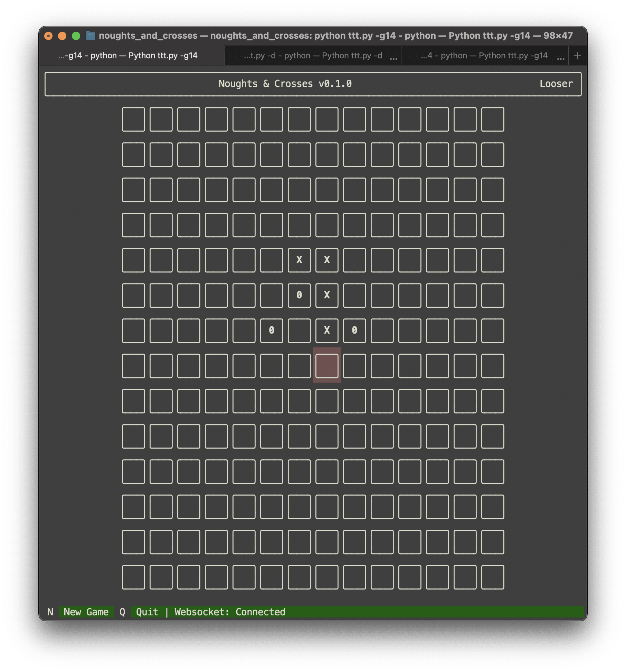The height and width of the screenshot is (672, 626).
Task: Click the Looser label in the header
Action: pos(556,83)
